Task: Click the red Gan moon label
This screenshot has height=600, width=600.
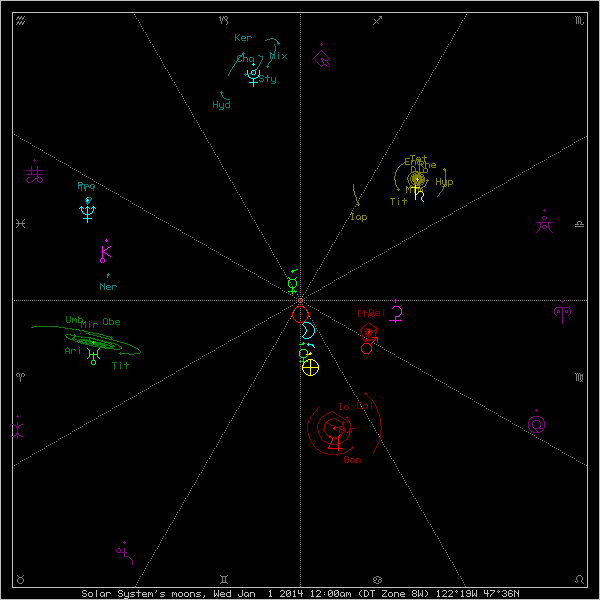Action: pos(352,460)
